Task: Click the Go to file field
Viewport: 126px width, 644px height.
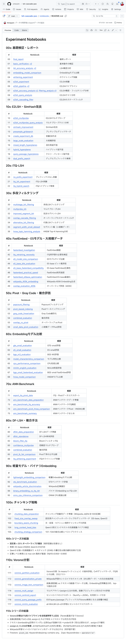Action: click(x=105, y=16)
